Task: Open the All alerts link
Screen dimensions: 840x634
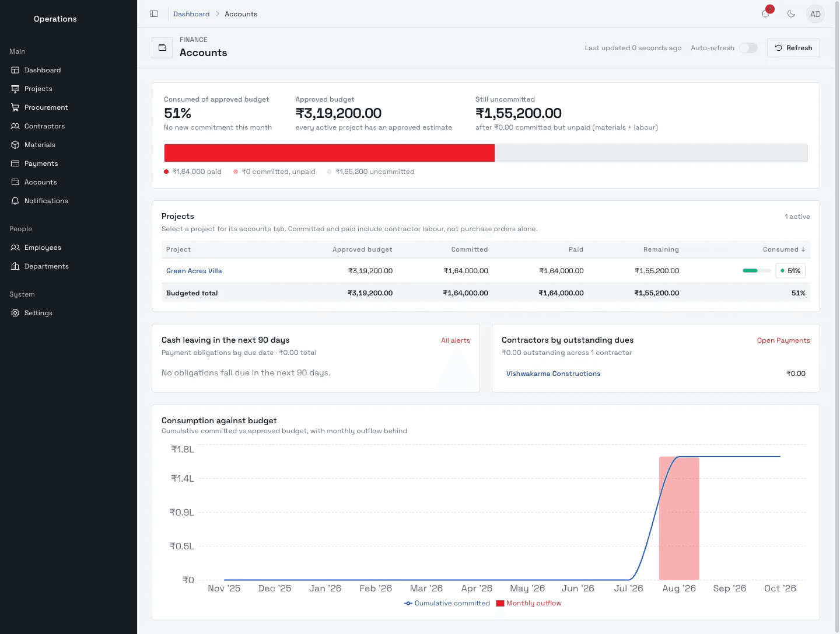Action: (x=456, y=340)
